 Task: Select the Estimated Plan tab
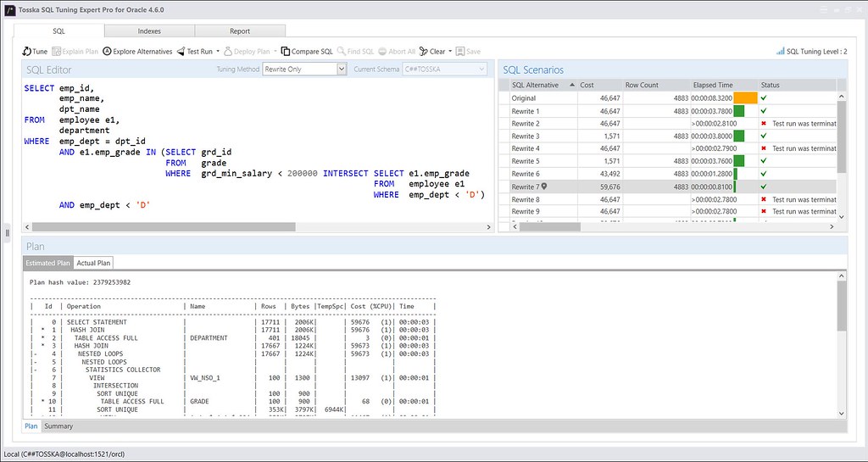[48, 263]
